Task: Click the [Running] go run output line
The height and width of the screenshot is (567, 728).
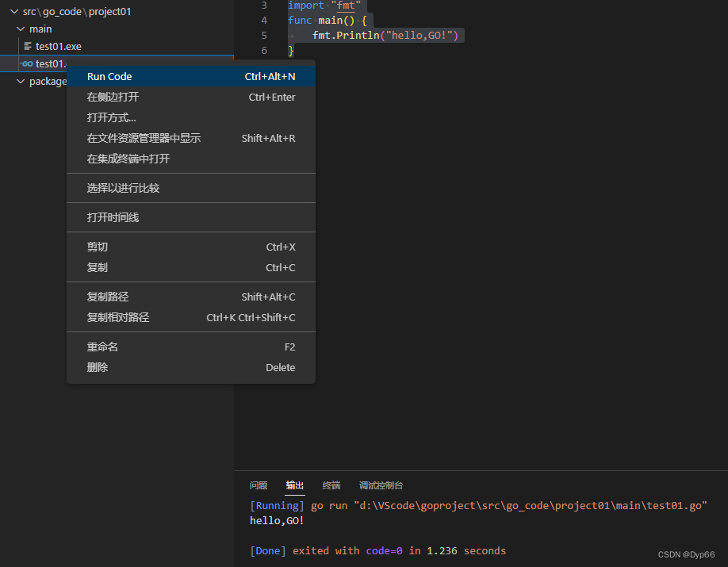Action: click(x=478, y=506)
